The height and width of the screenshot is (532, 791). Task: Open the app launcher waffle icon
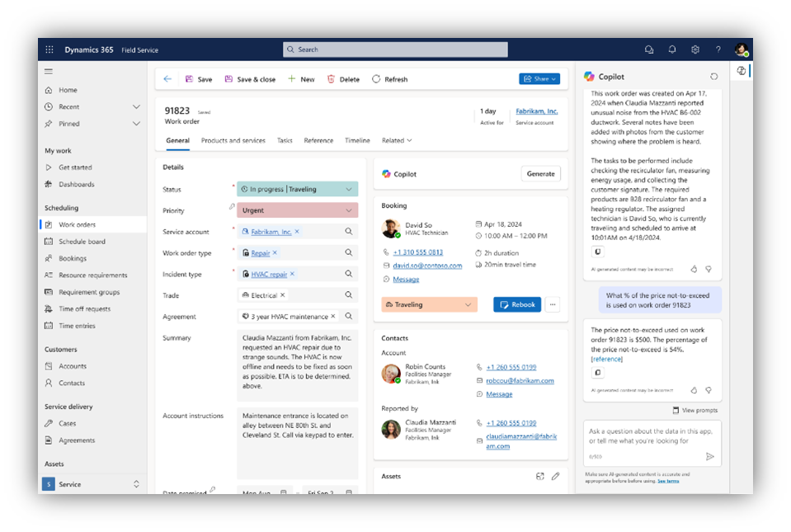(49, 49)
